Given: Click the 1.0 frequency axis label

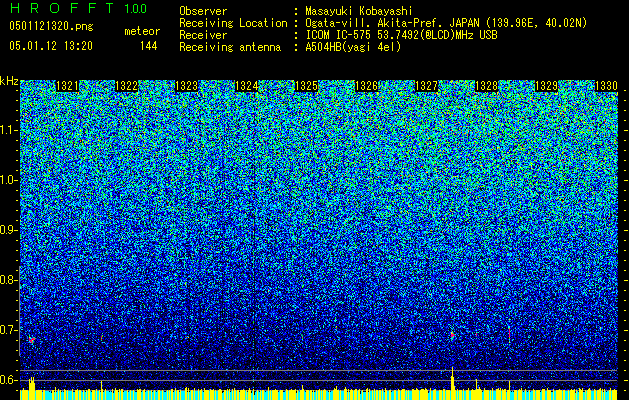Looking at the screenshot, I should point(8,180).
